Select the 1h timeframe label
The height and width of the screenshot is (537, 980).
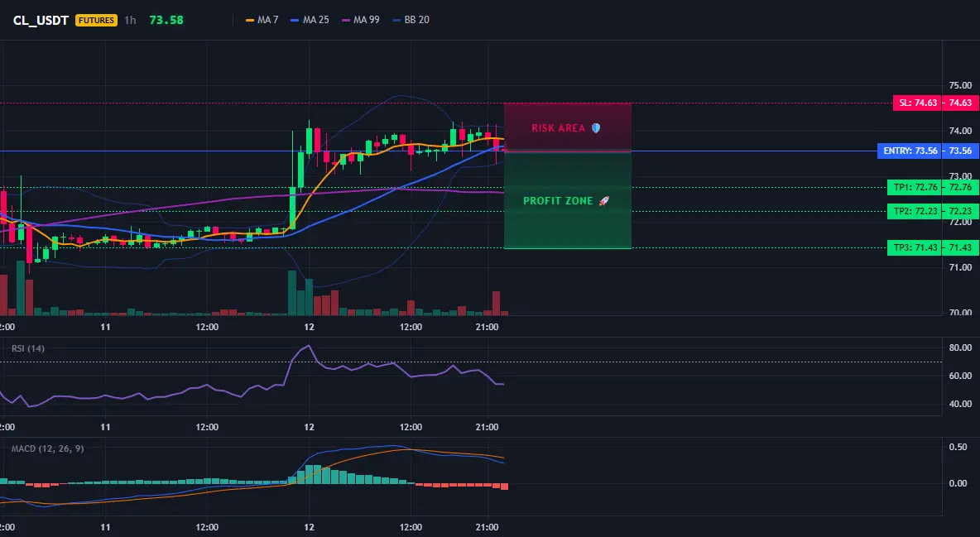click(130, 20)
